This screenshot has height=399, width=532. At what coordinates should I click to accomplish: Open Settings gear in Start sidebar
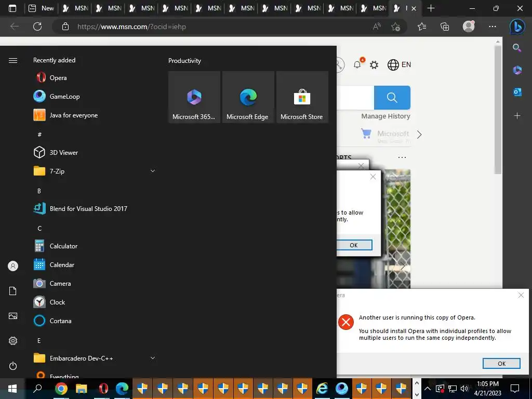point(13,341)
